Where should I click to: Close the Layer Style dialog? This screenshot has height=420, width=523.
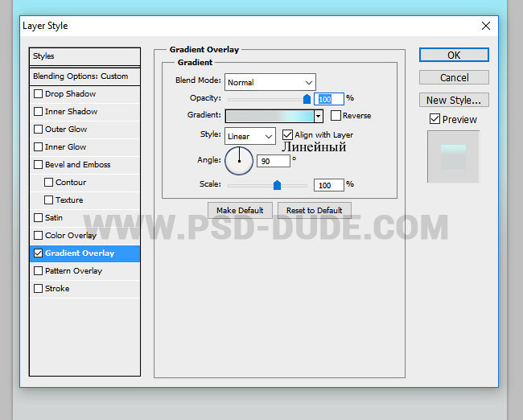click(486, 26)
